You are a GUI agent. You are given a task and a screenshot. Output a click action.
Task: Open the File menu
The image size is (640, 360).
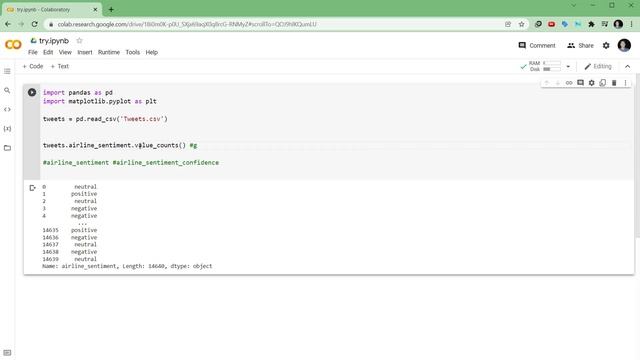(x=33, y=52)
